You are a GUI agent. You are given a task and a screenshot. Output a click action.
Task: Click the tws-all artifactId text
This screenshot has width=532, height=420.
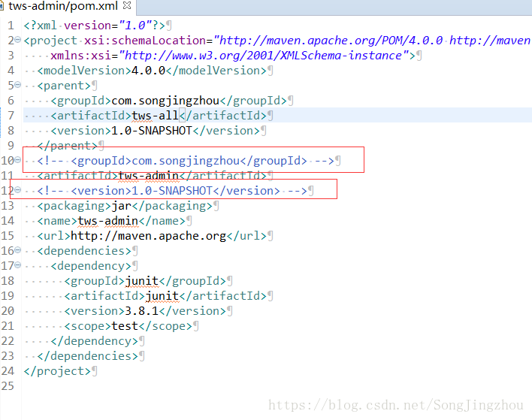coord(155,116)
